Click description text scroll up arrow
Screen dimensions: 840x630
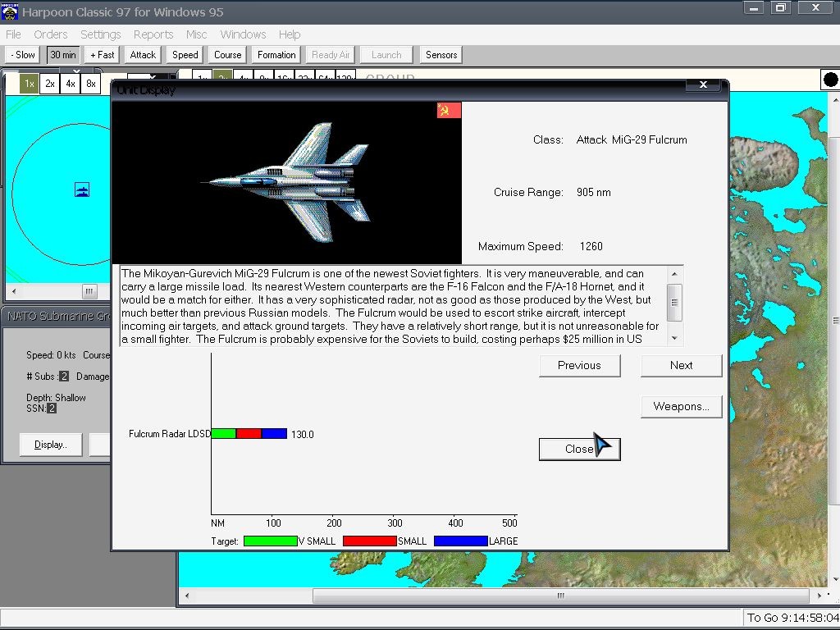[674, 274]
